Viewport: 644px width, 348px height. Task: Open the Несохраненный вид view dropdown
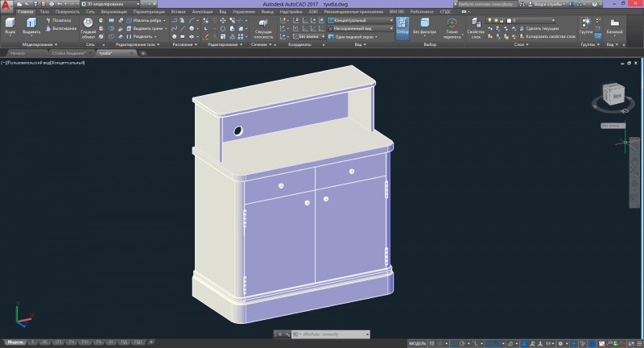[x=361, y=28]
